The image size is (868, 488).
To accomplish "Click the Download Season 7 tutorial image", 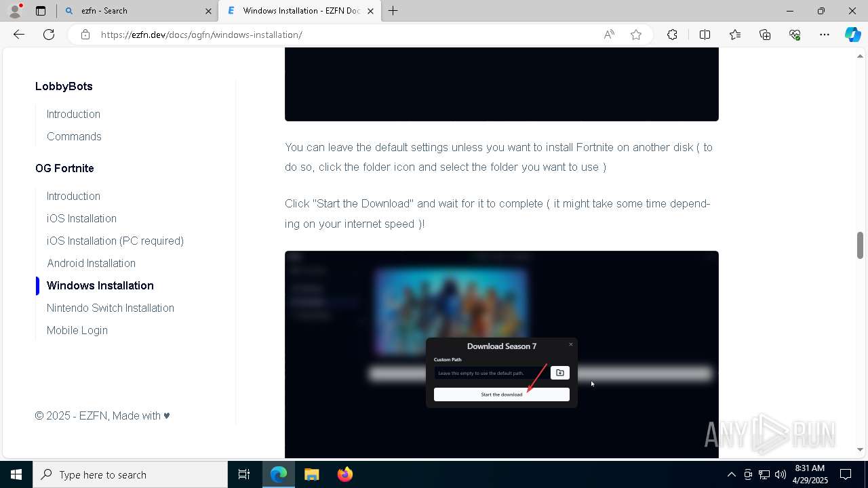I will tap(502, 354).
